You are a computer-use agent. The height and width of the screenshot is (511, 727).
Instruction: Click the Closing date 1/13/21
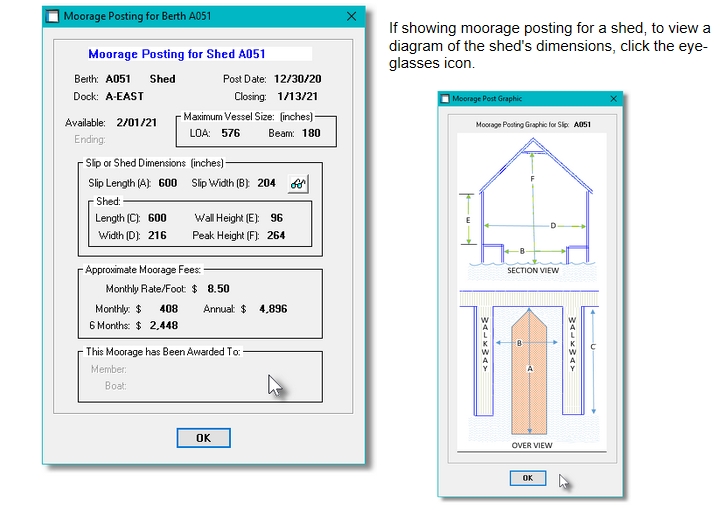[300, 97]
